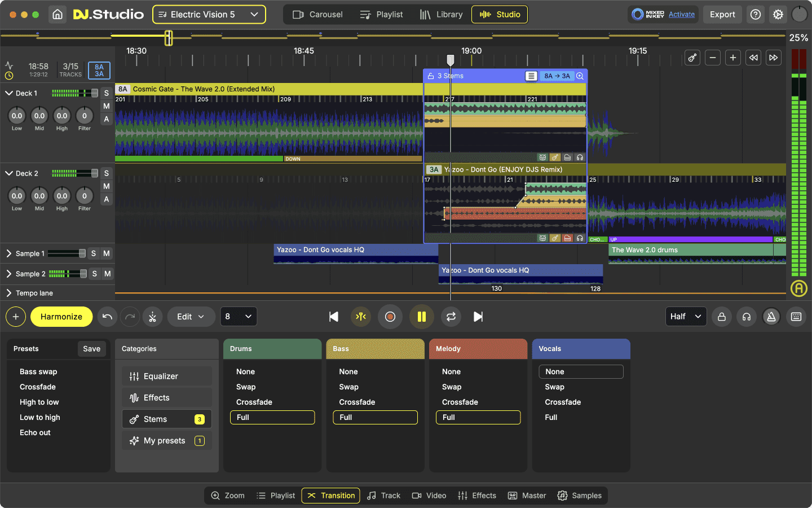Select the scissors cut tool

coord(152,317)
